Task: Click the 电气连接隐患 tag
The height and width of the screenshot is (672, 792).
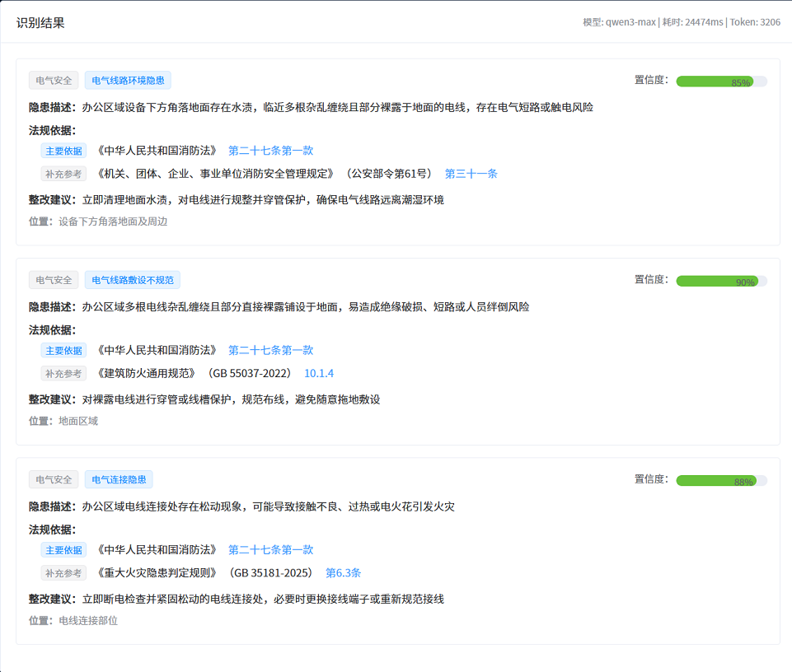Action: pyautogui.click(x=119, y=480)
